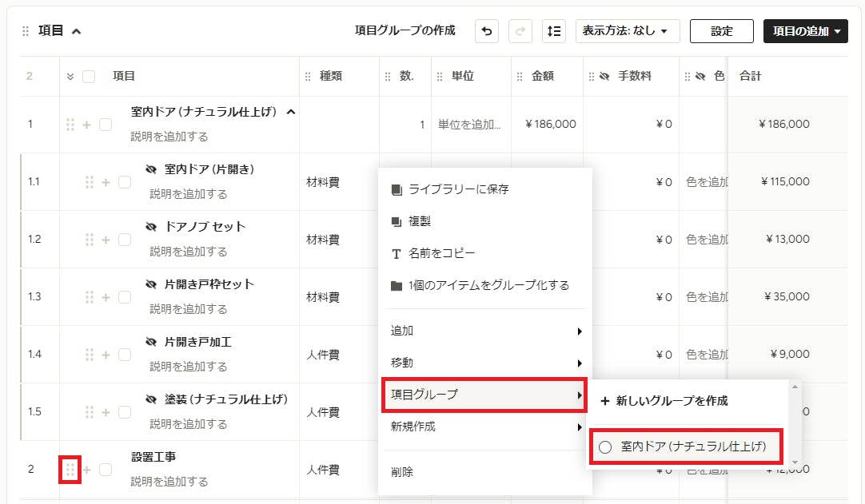This screenshot has width=865, height=504.
Task: Click 単位を追加... field in row 1
Action: pos(469,125)
